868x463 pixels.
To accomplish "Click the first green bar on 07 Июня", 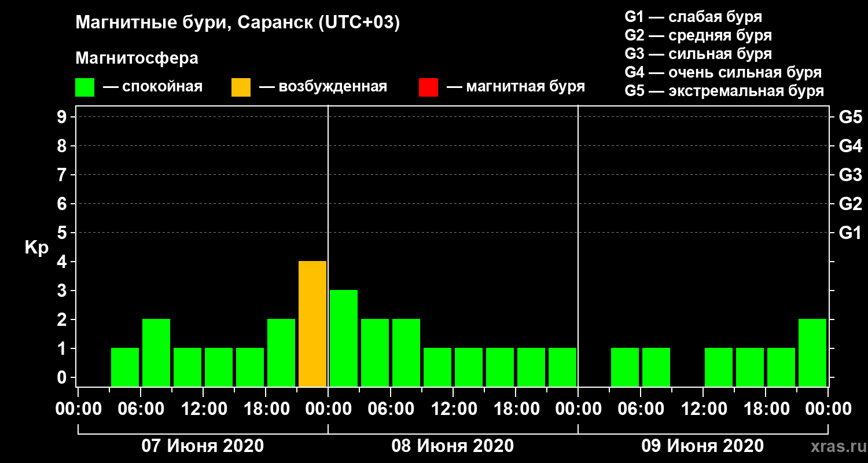I will click(125, 367).
